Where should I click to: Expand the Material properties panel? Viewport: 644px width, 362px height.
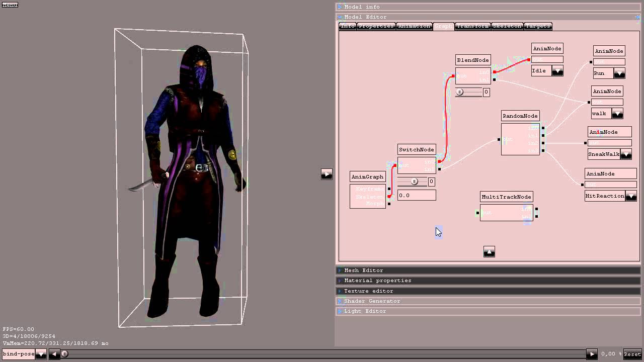point(488,281)
